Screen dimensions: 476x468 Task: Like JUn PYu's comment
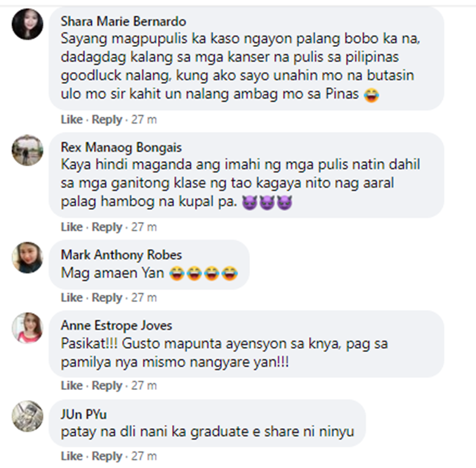(72, 456)
